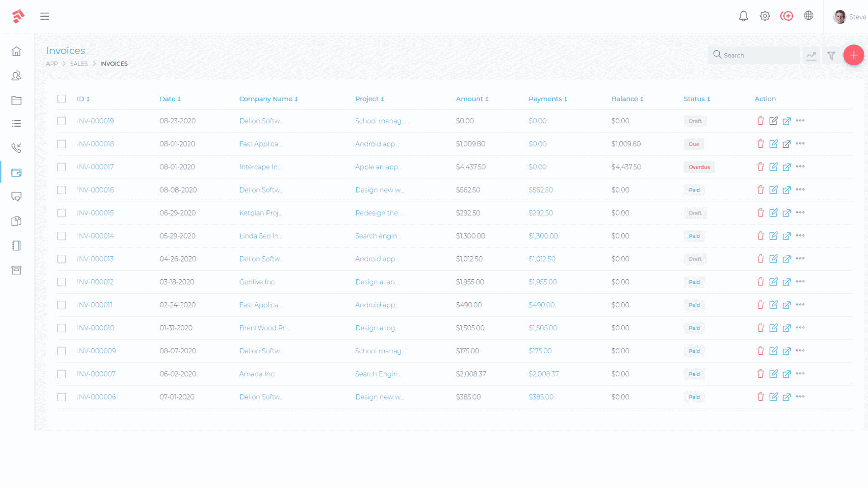Image resolution: width=868 pixels, height=488 pixels.
Task: Go to SALES breadcrumb
Action: pos(79,64)
